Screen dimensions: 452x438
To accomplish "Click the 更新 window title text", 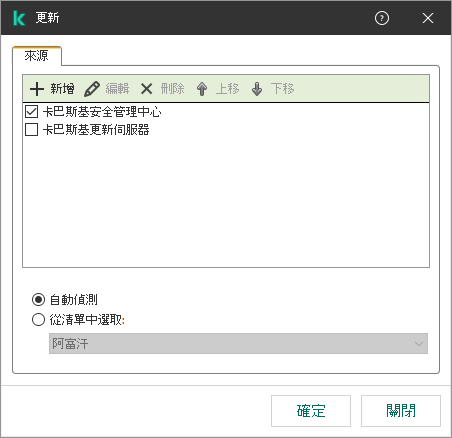I will [x=47, y=18].
